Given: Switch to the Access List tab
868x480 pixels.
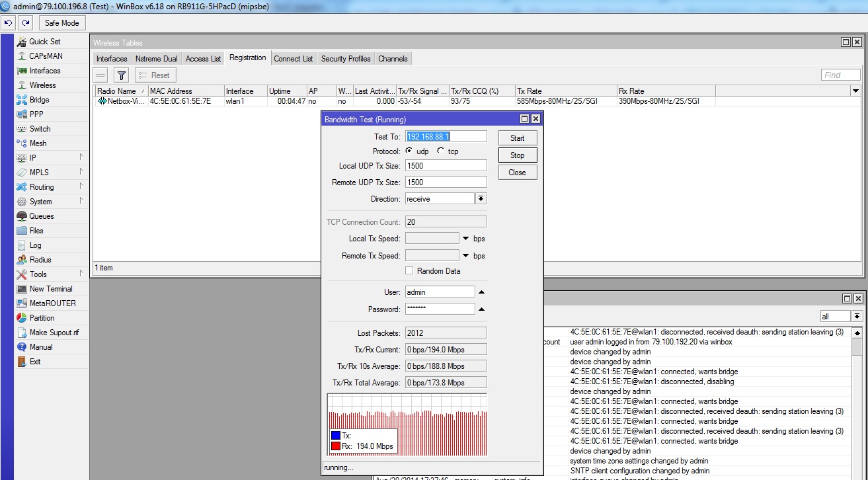Looking at the screenshot, I should pyautogui.click(x=203, y=59).
